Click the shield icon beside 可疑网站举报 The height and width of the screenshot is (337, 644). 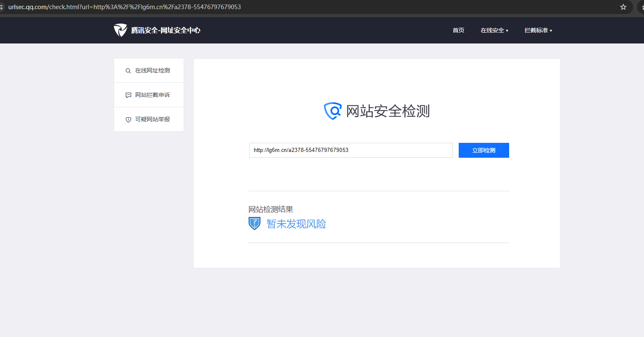coord(128,120)
